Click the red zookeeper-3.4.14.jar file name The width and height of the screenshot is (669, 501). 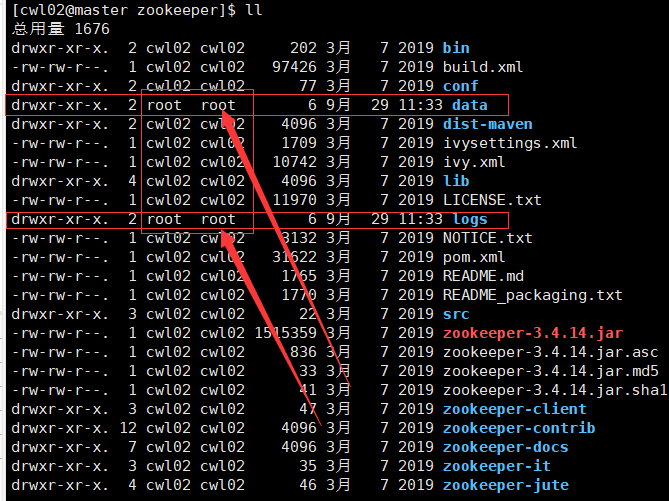pyautogui.click(x=533, y=333)
